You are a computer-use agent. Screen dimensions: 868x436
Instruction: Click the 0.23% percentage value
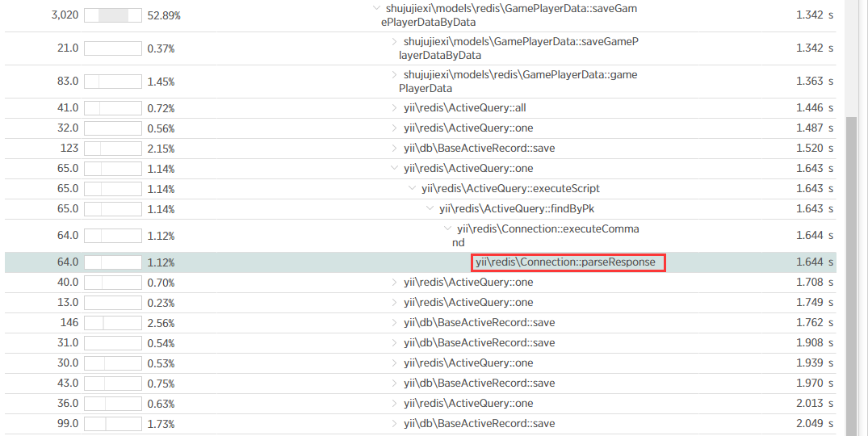(x=161, y=303)
